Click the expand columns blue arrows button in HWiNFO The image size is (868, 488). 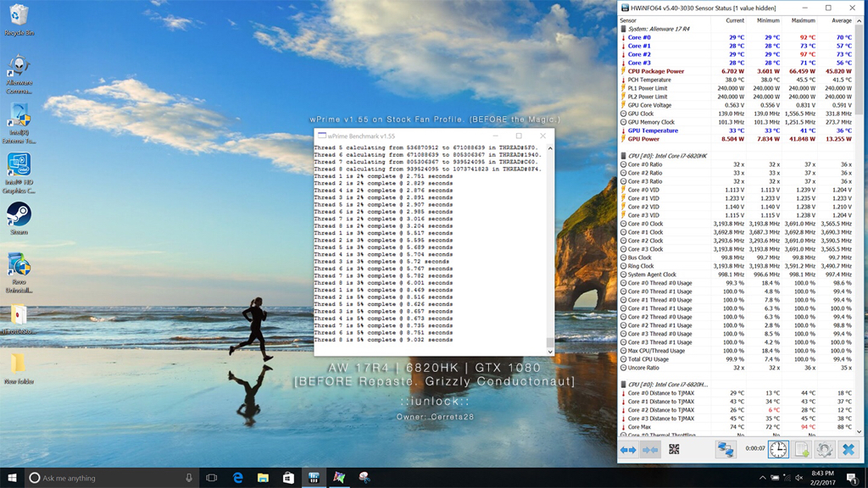pyautogui.click(x=628, y=450)
